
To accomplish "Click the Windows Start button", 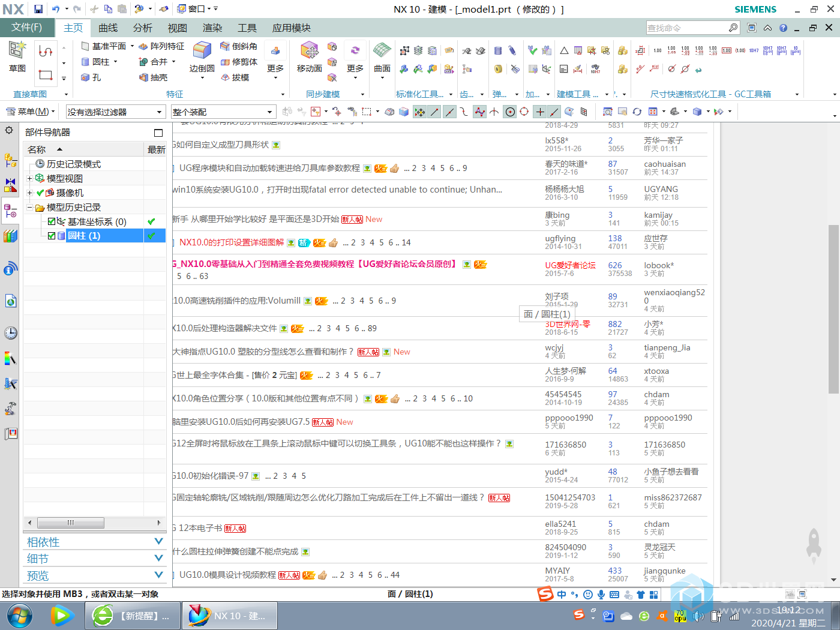I will point(20,616).
